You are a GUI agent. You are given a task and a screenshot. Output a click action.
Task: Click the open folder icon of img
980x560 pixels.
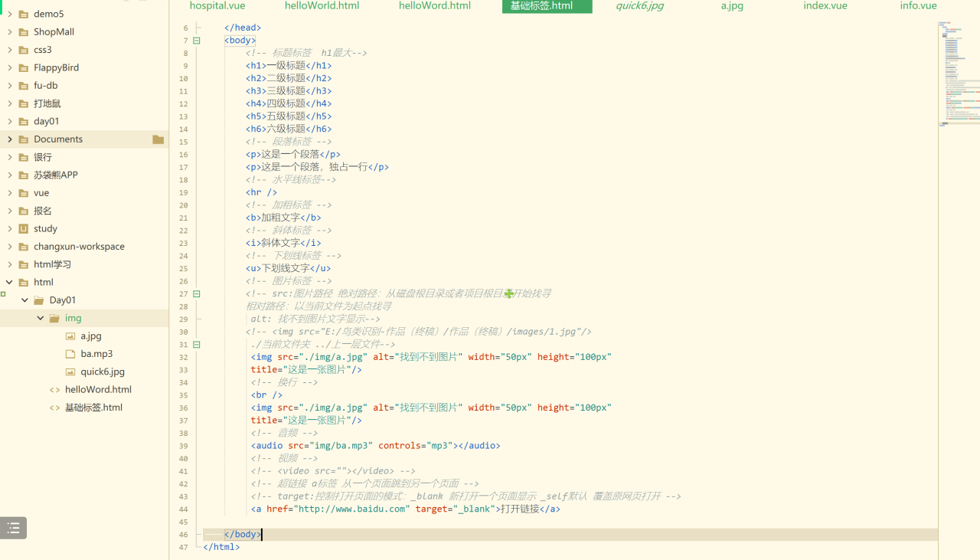click(54, 318)
